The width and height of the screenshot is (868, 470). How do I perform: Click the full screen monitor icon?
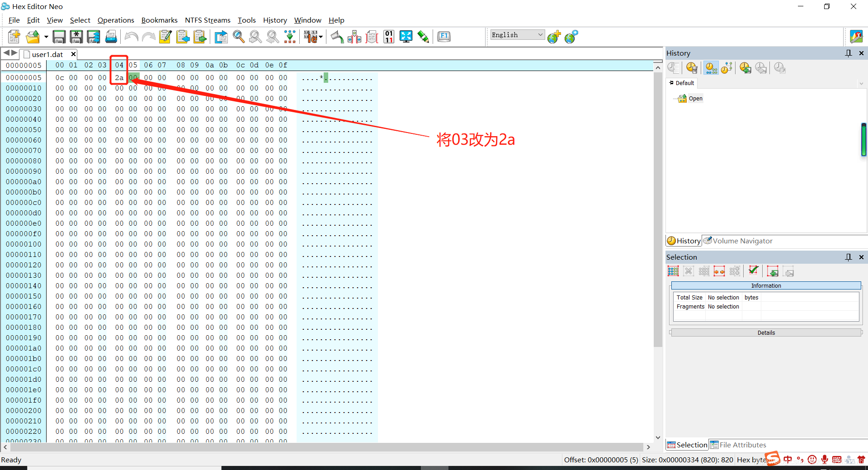406,36
